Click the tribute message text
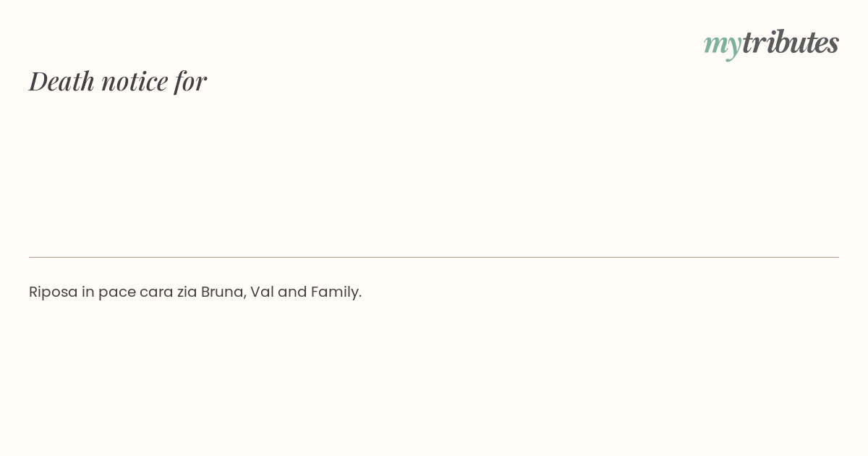 coord(195,292)
